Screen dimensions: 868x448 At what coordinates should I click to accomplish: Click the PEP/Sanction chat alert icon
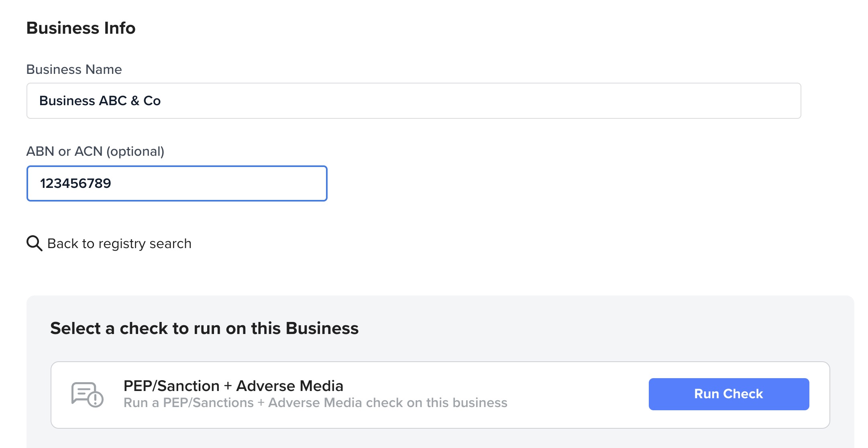87,395
